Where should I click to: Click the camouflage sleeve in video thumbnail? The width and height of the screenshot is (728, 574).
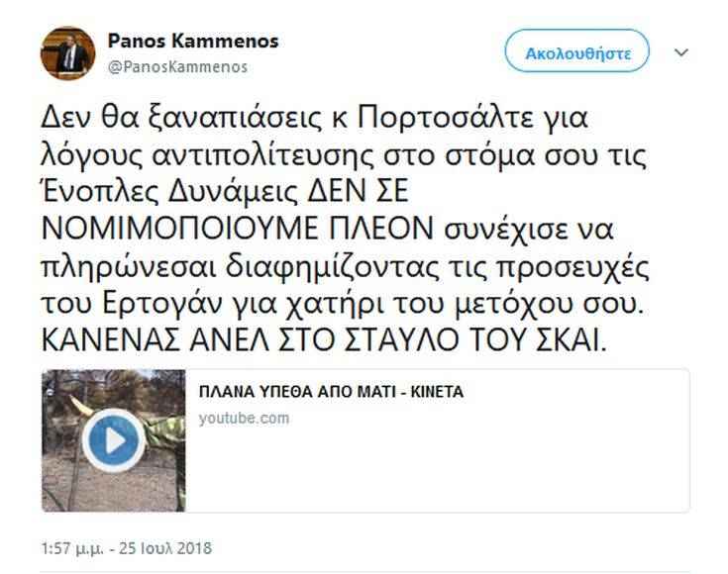pyautogui.click(x=162, y=430)
